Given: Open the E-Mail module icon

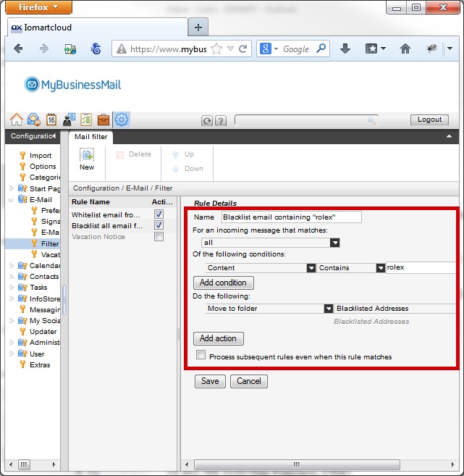Looking at the screenshot, I should [x=33, y=120].
